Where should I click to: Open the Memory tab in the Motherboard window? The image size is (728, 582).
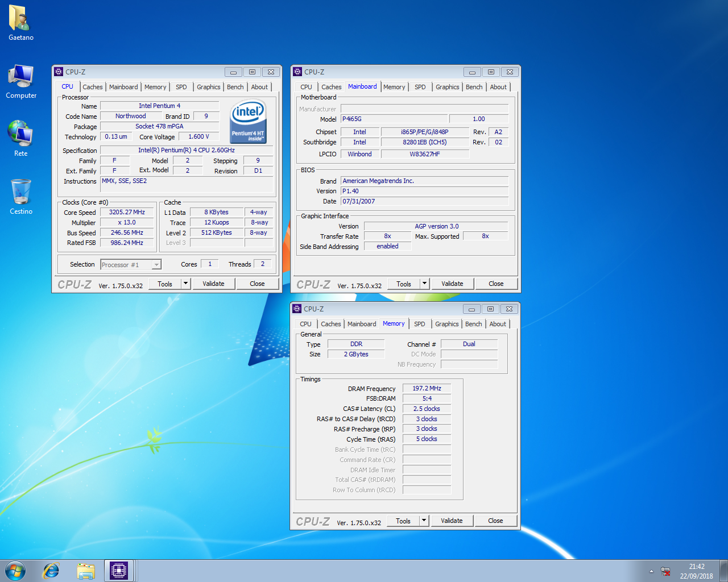tap(394, 87)
